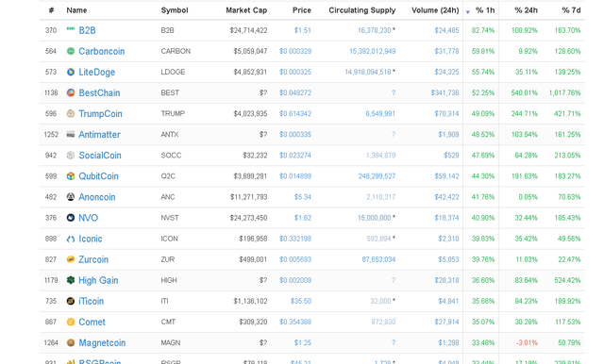The image size is (604, 364).
Task: Click Anoncoin market cap $11,271,793
Action: 249,197
